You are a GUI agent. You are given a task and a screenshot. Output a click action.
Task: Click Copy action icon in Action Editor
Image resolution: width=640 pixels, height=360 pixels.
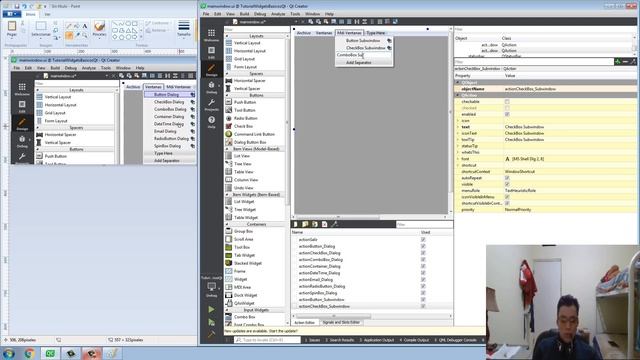pos(305,224)
